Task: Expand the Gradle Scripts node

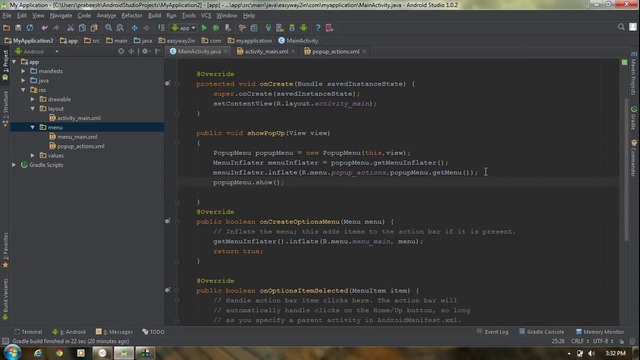Action: click(14, 165)
